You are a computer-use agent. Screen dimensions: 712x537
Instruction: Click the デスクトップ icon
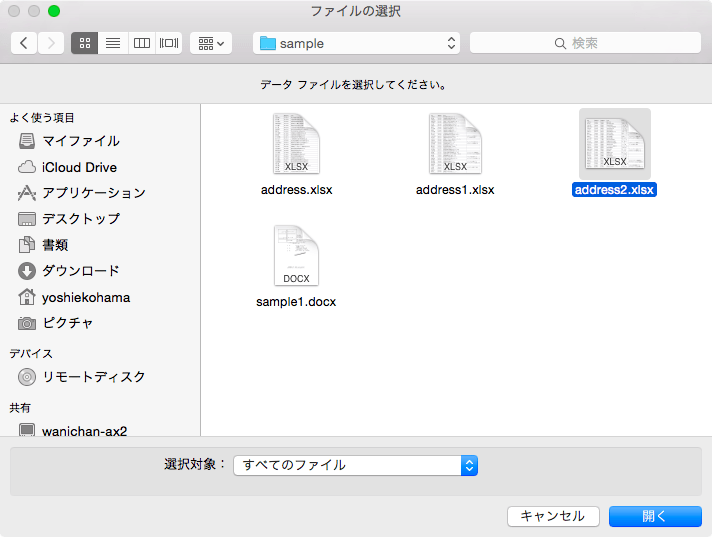point(27,219)
